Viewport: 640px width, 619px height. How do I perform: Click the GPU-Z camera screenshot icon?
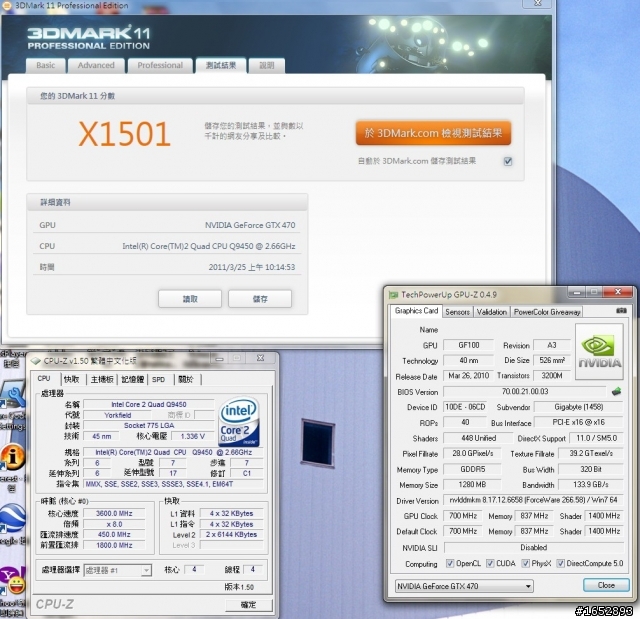pyautogui.click(x=621, y=311)
